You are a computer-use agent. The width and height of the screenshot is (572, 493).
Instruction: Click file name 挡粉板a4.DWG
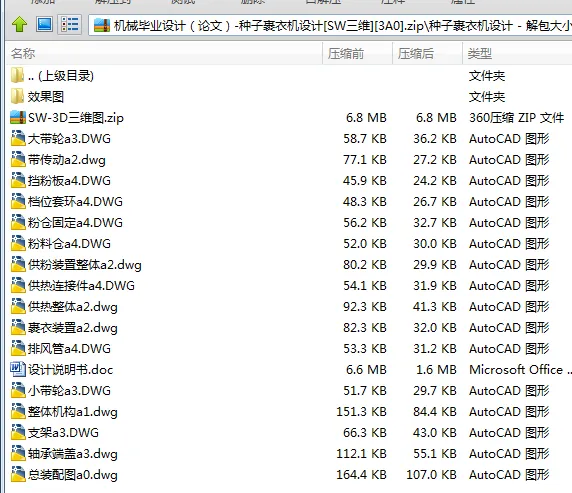click(69, 181)
